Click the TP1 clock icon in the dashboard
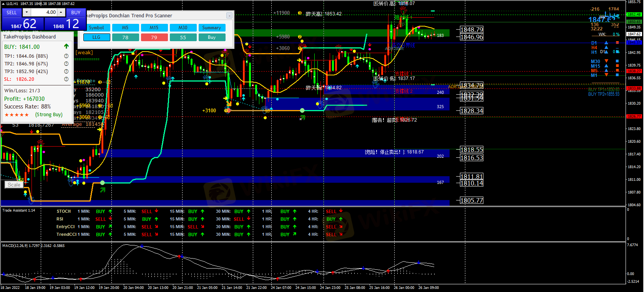 click(x=66, y=56)
